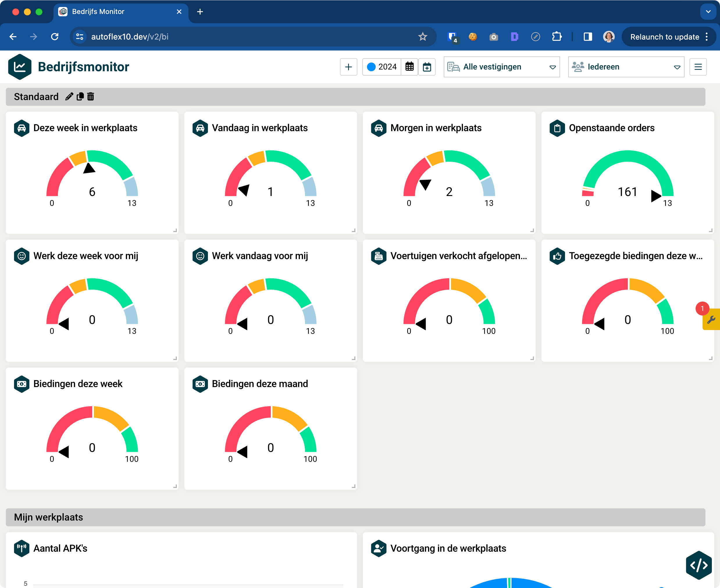Click the code brackets hexagon button
The height and width of the screenshot is (588, 720).
pyautogui.click(x=699, y=565)
